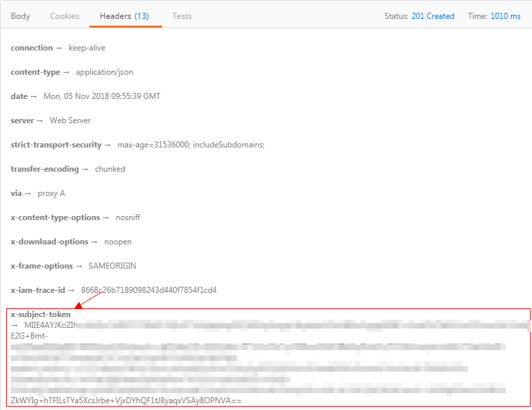Click the x-content-type-options header name

click(x=55, y=217)
